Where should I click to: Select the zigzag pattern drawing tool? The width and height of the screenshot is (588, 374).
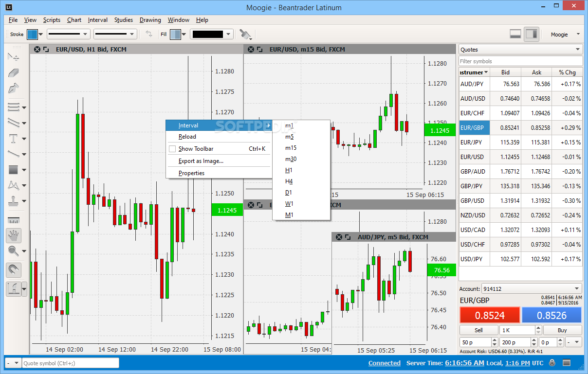pyautogui.click(x=13, y=185)
